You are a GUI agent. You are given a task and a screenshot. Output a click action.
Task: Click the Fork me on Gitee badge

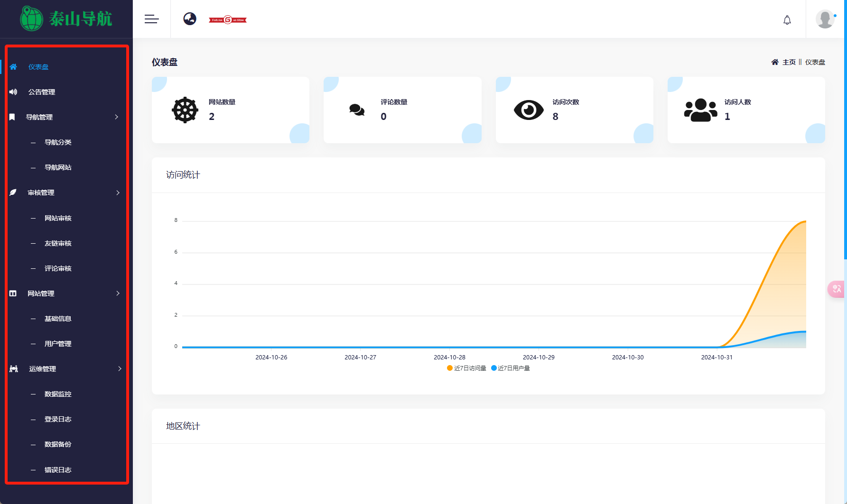[x=228, y=20]
